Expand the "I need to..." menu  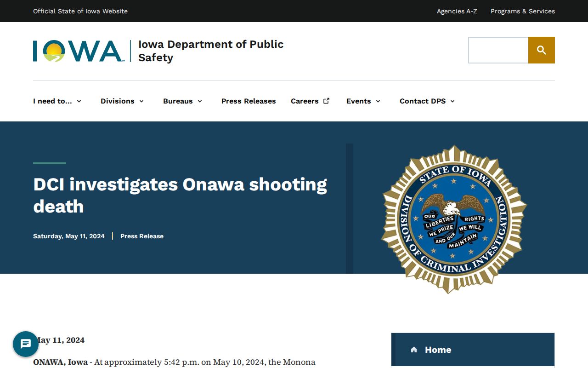[x=57, y=101]
